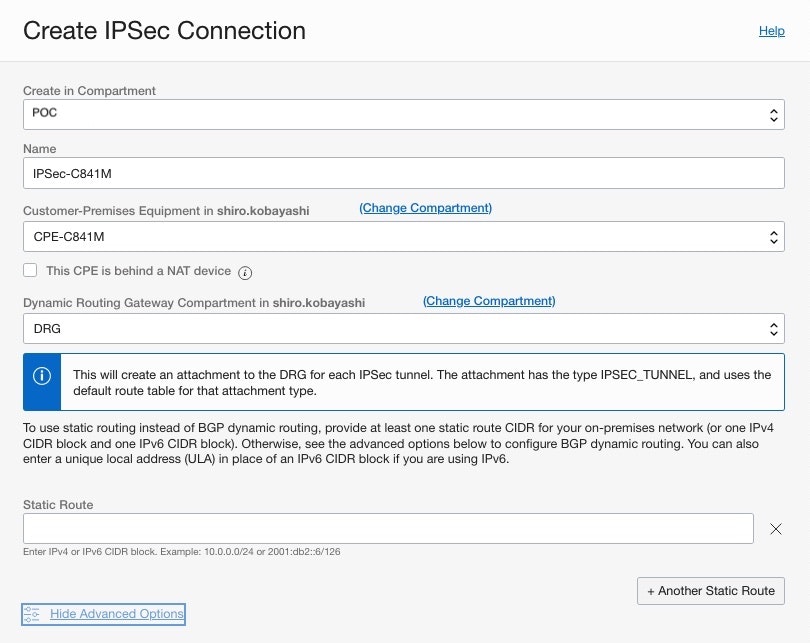Click Hide Advanced Options link
This screenshot has width=810, height=643.
coord(117,613)
